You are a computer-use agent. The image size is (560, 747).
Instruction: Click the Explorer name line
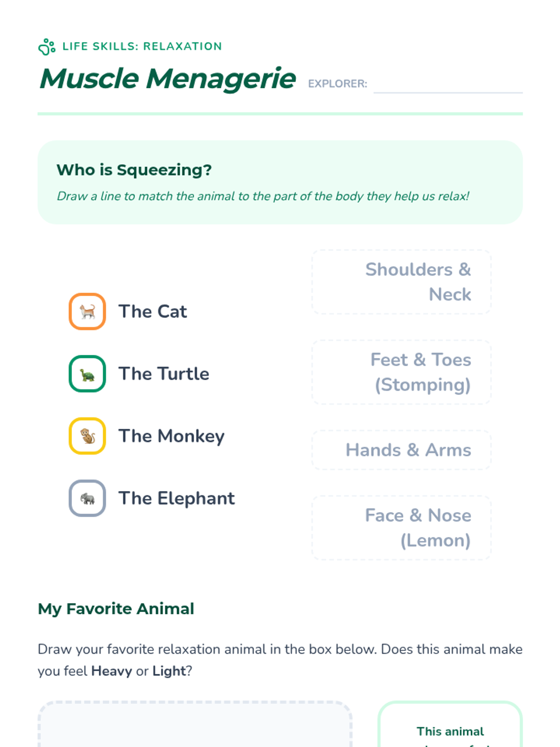(x=448, y=86)
